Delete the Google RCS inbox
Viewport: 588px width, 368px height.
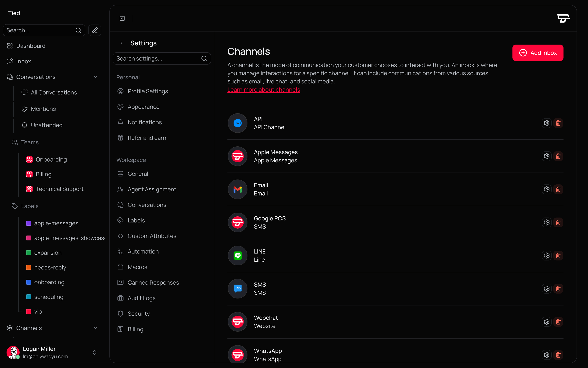tap(558, 222)
